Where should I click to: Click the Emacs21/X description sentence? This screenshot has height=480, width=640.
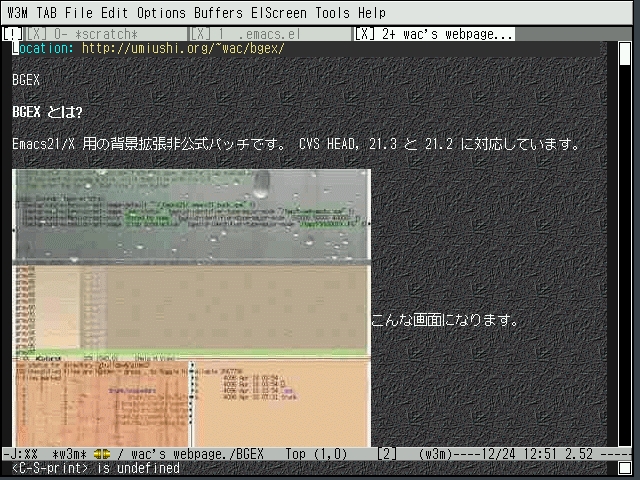coord(296,144)
